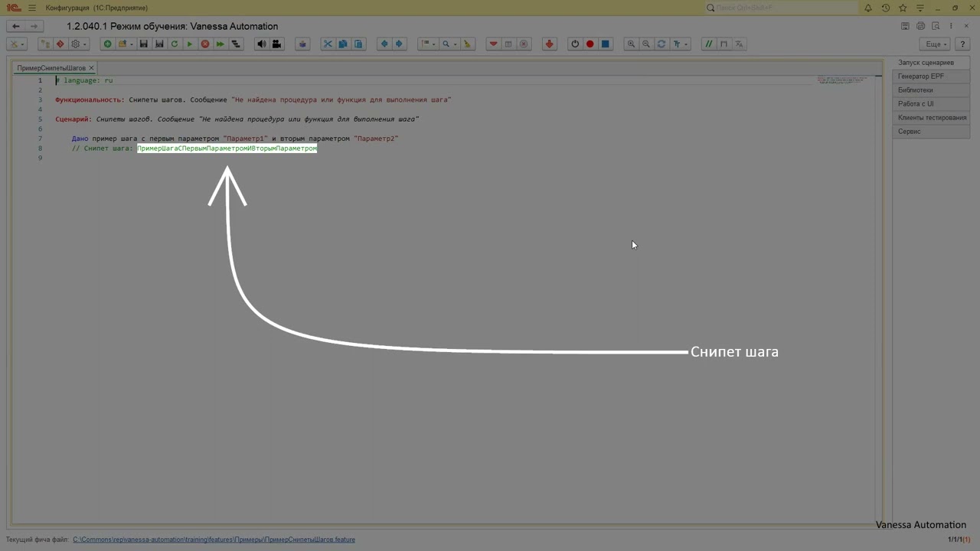Open the Сервис tab
This screenshot has height=551, width=980.
pyautogui.click(x=931, y=132)
